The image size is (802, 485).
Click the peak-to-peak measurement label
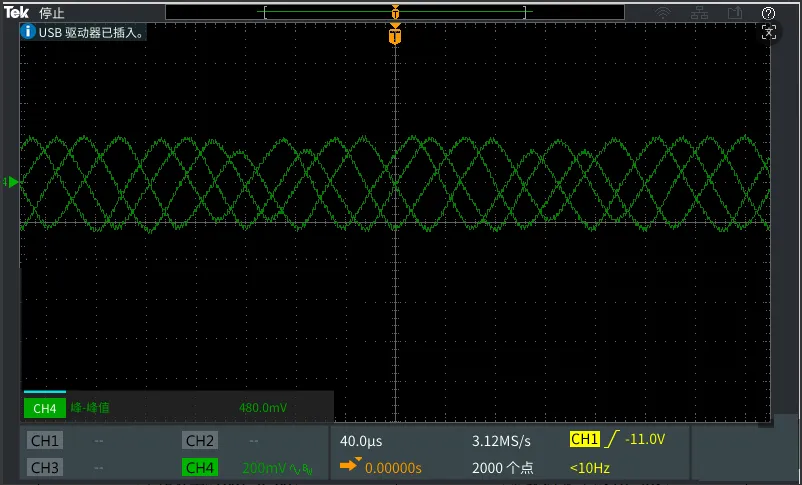(x=90, y=408)
